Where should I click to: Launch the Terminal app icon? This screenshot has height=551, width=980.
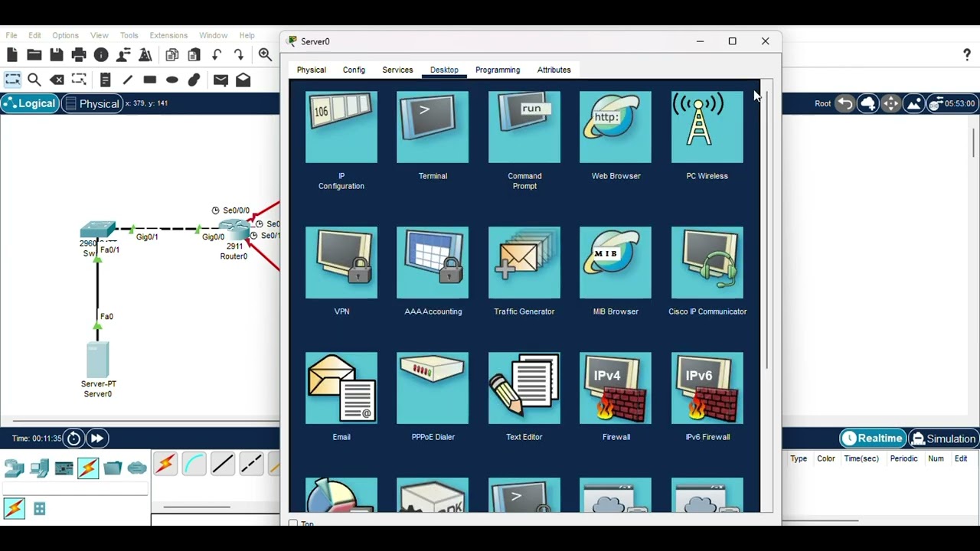coord(433,127)
